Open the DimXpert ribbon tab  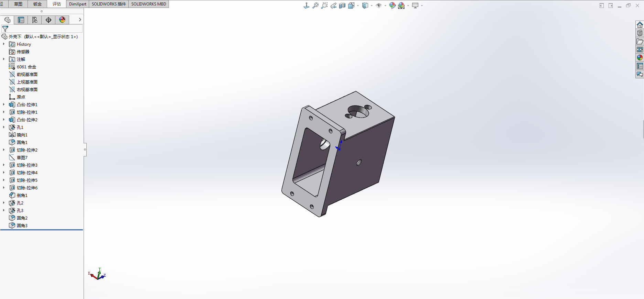pyautogui.click(x=78, y=4)
